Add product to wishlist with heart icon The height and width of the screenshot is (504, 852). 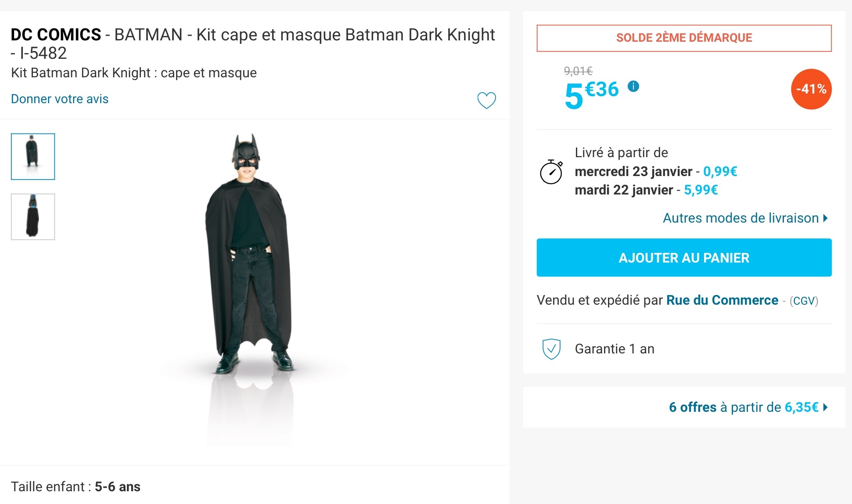pyautogui.click(x=486, y=101)
